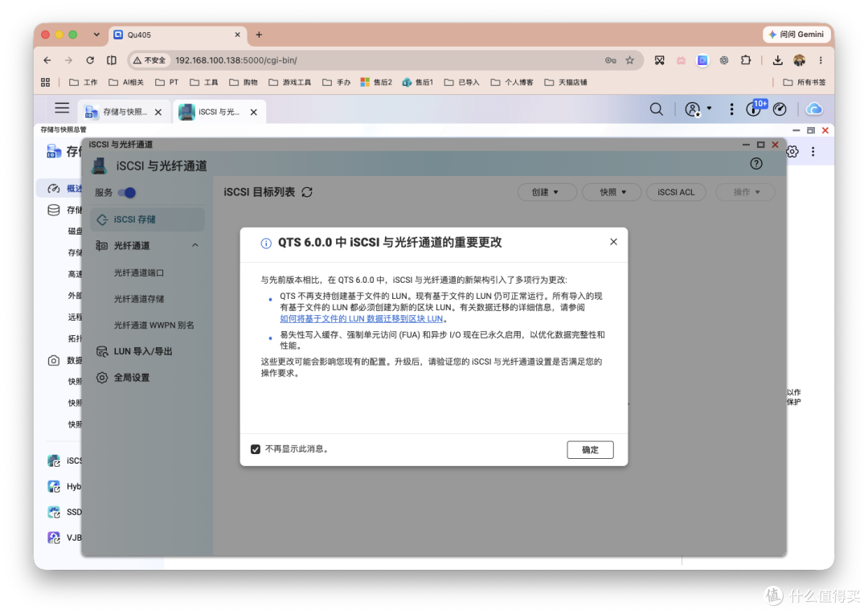Select iSCSI 存储 in the sidebar

(x=147, y=219)
